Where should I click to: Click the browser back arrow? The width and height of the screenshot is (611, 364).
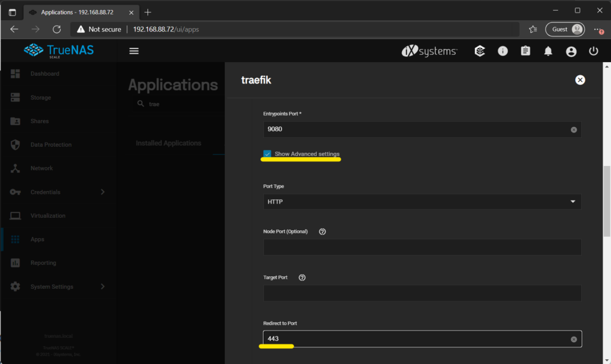point(14,29)
